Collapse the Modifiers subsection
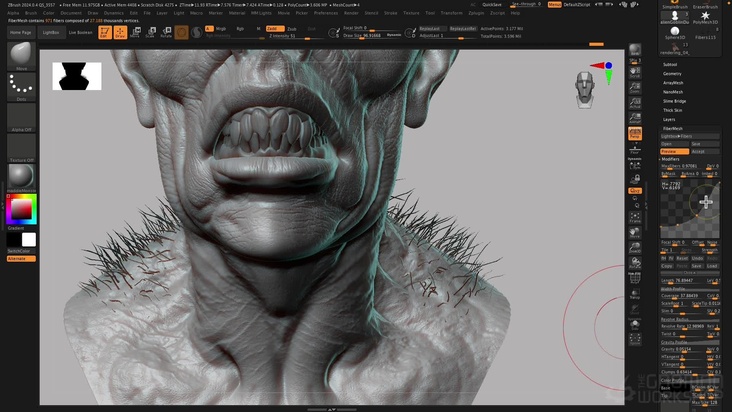The image size is (732, 412). [x=670, y=159]
